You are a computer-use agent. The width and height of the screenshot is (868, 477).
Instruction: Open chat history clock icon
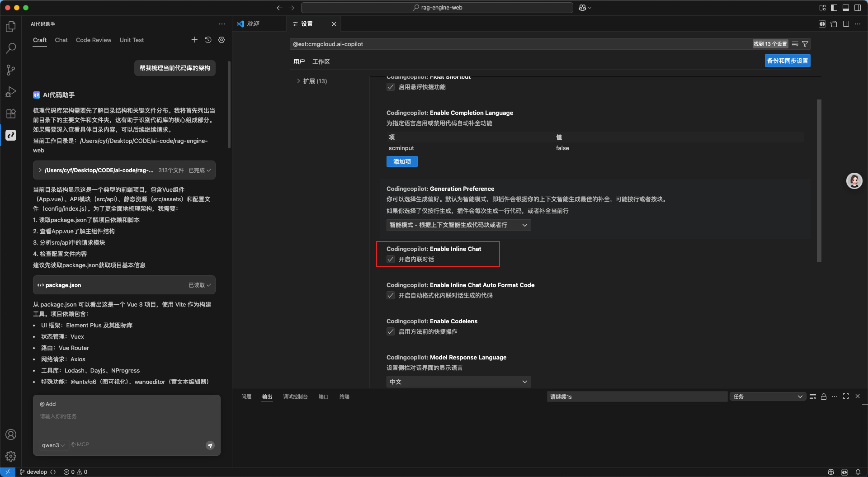point(208,40)
